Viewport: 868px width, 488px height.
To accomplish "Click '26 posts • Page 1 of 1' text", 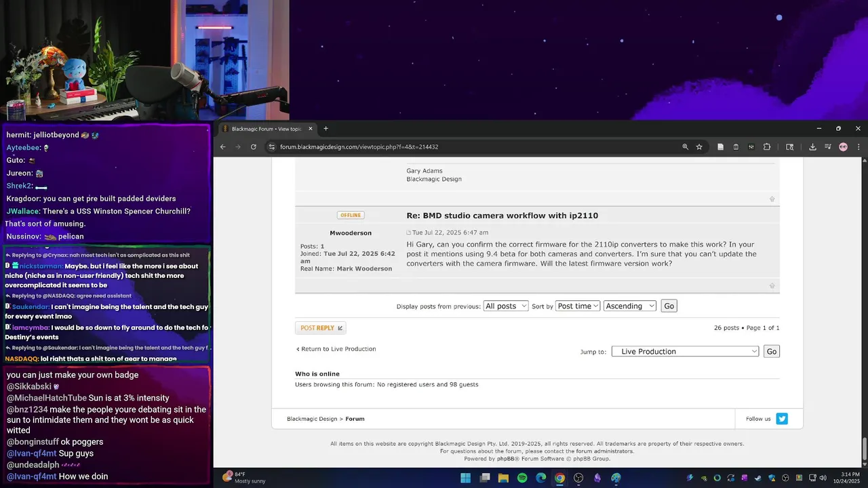I will [x=747, y=328].
